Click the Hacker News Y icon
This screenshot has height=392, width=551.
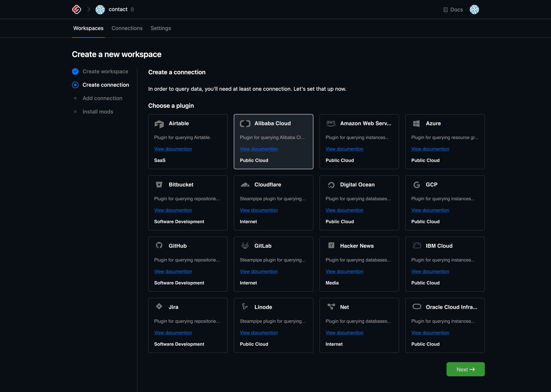(331, 245)
